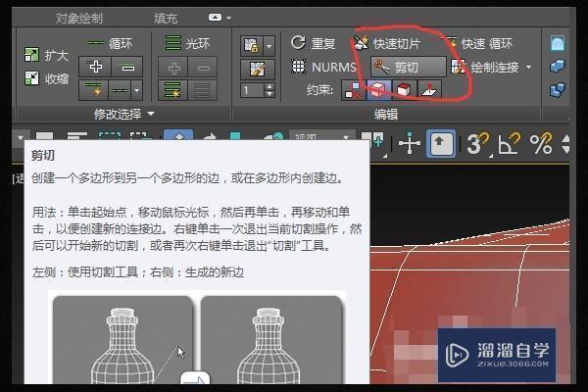Click the shrink ring minus button under 光环
This screenshot has width=588, height=392.
click(203, 68)
